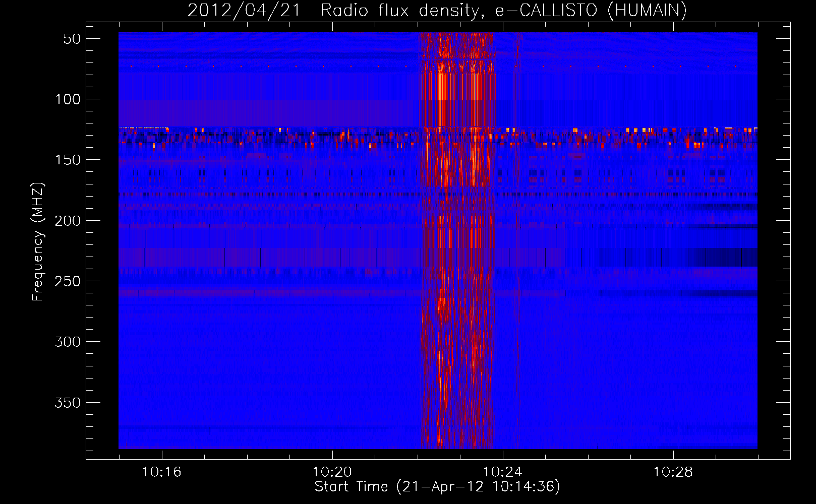Screen dimensions: 816x504
Task: Click the 250 frequency tick label
Action: [x=68, y=281]
